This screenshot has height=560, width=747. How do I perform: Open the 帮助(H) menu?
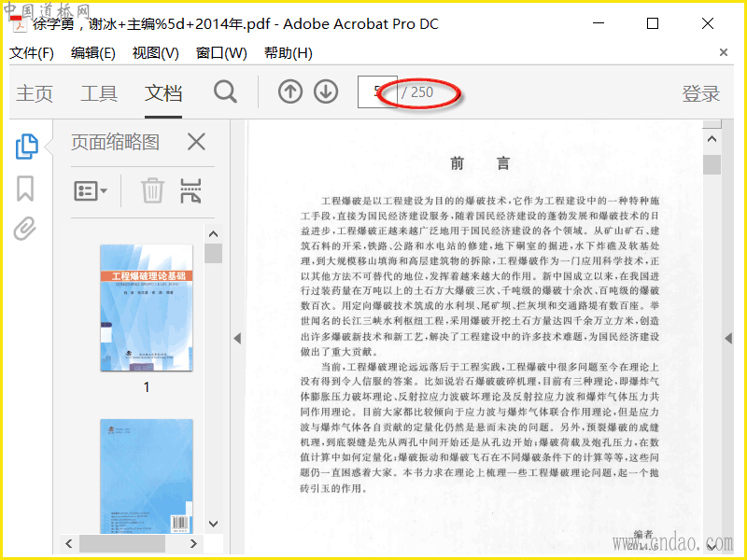289,53
